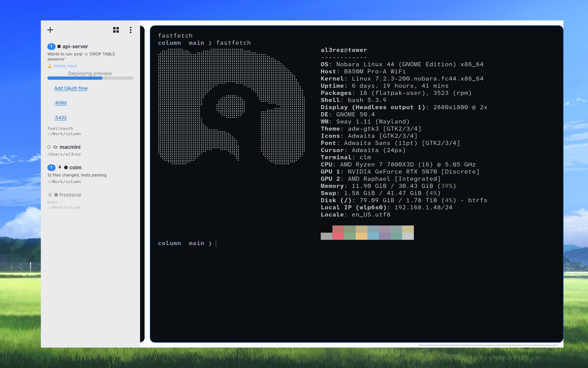Click the square status icon beside api-server

tap(59, 46)
